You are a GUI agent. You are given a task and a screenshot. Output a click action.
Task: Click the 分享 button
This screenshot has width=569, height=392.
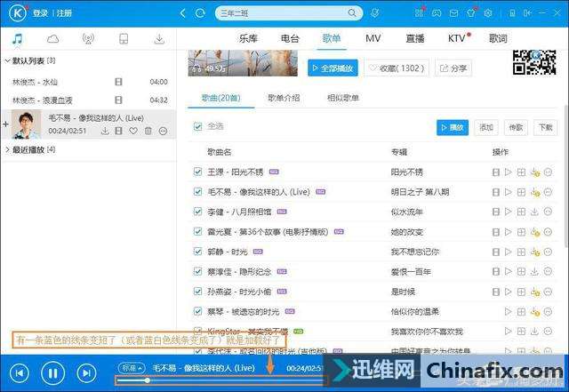453,68
